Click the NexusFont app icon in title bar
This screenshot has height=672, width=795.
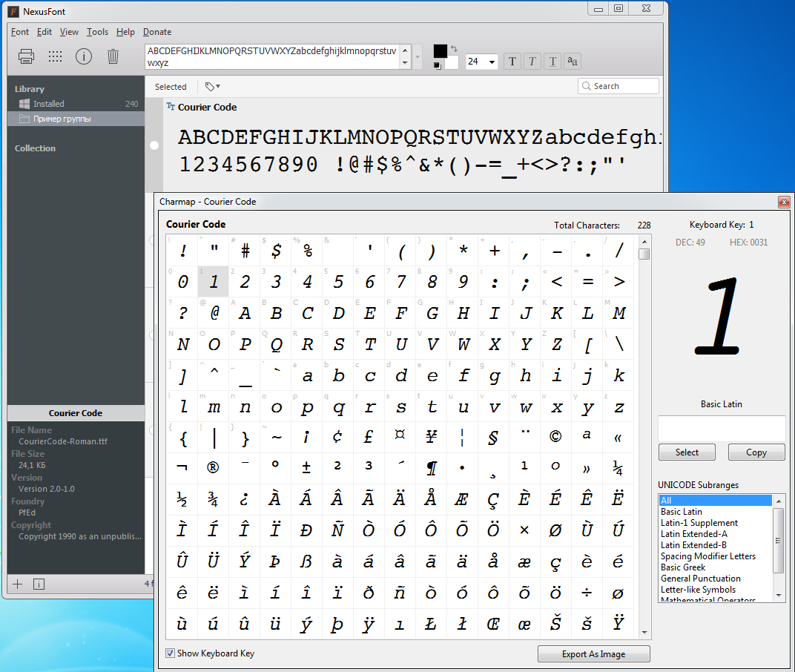pos(13,11)
